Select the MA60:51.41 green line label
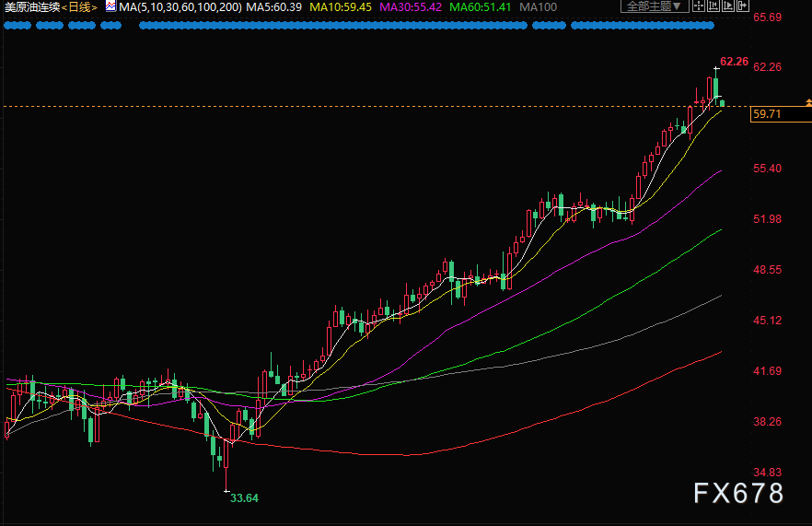Screen dimensions: 812x526 click(480, 7)
